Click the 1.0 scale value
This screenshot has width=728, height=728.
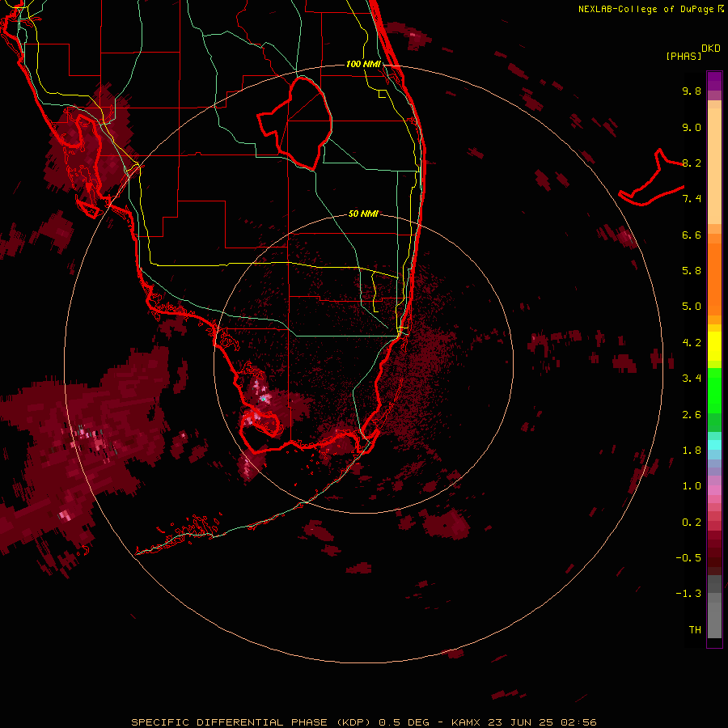coord(692,486)
